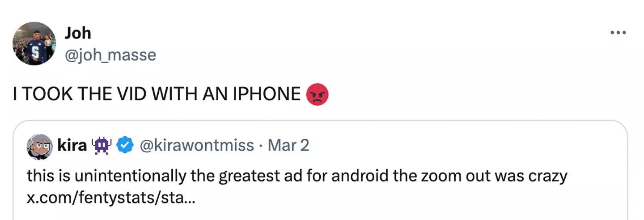Open the more options ellipsis menu
This screenshot has height=220, width=644.
(x=618, y=33)
